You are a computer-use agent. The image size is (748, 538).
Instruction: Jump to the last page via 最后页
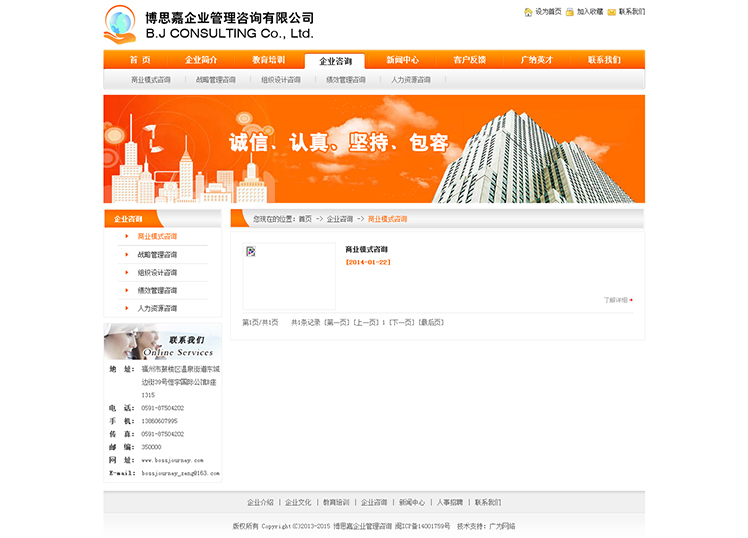pos(431,323)
